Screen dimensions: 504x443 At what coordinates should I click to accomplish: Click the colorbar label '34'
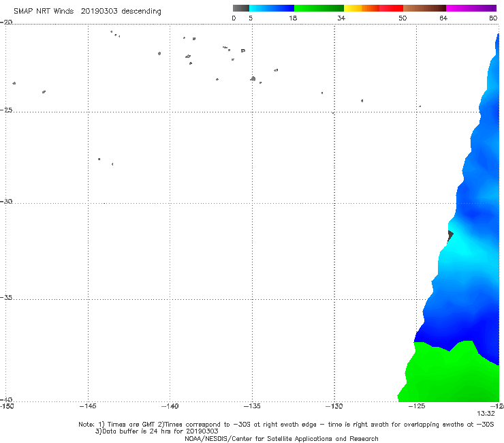[x=341, y=18]
